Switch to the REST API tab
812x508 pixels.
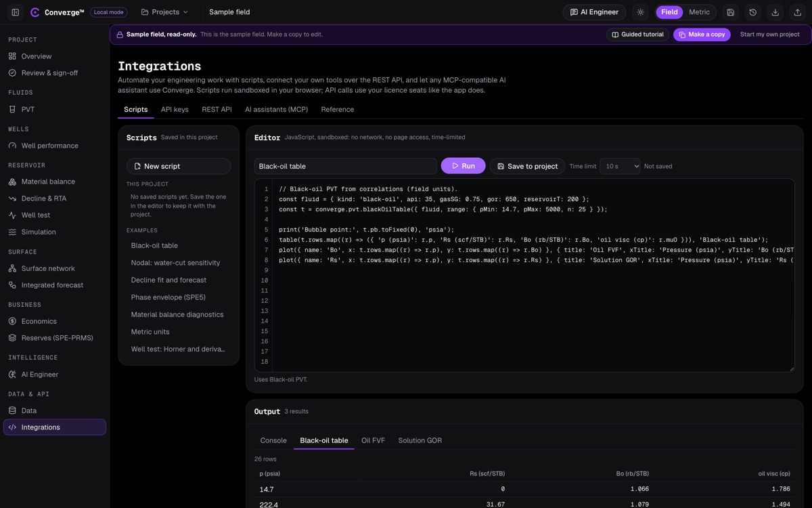coord(217,110)
